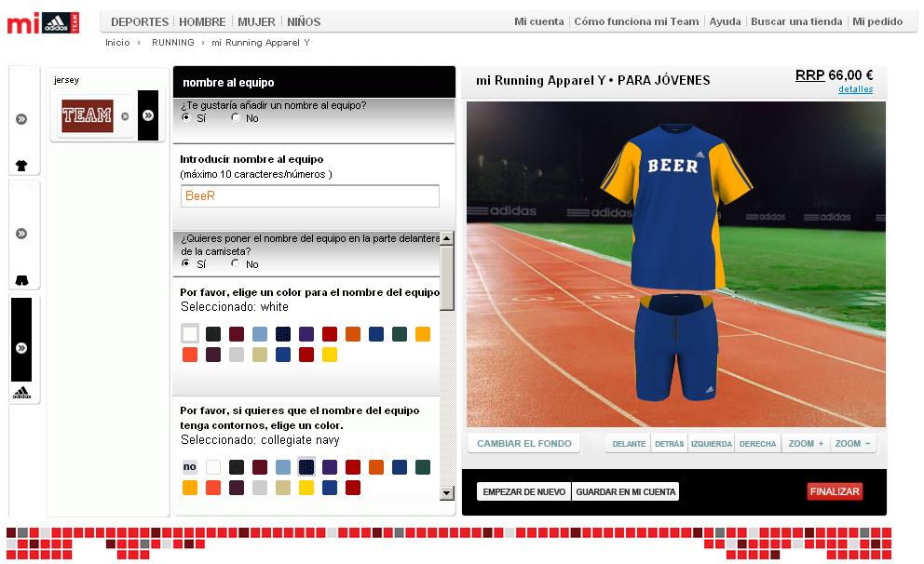Open the NIÑOS menu
924x564 pixels.
coord(304,21)
